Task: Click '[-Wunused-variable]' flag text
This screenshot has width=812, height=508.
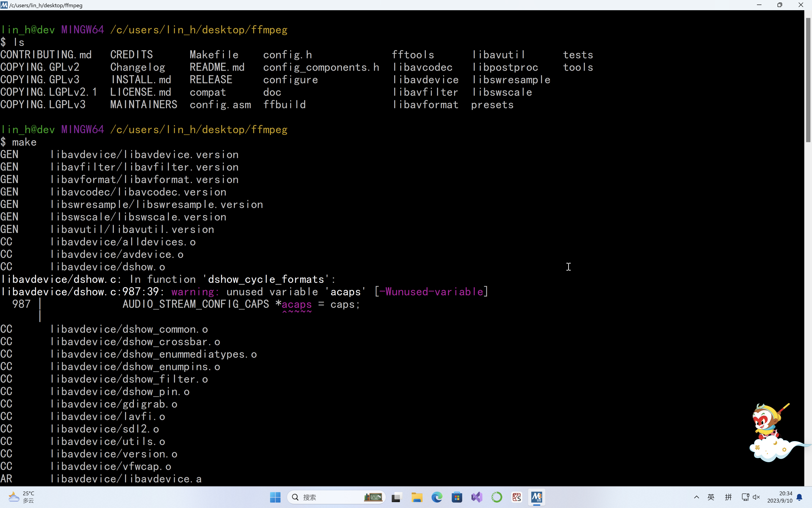Action: pyautogui.click(x=431, y=292)
